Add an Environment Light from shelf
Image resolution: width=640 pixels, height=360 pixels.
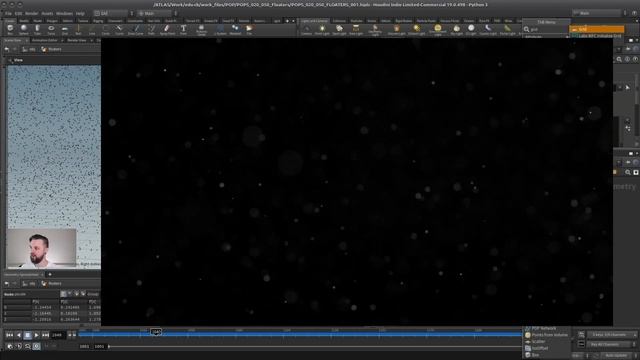pos(438,30)
